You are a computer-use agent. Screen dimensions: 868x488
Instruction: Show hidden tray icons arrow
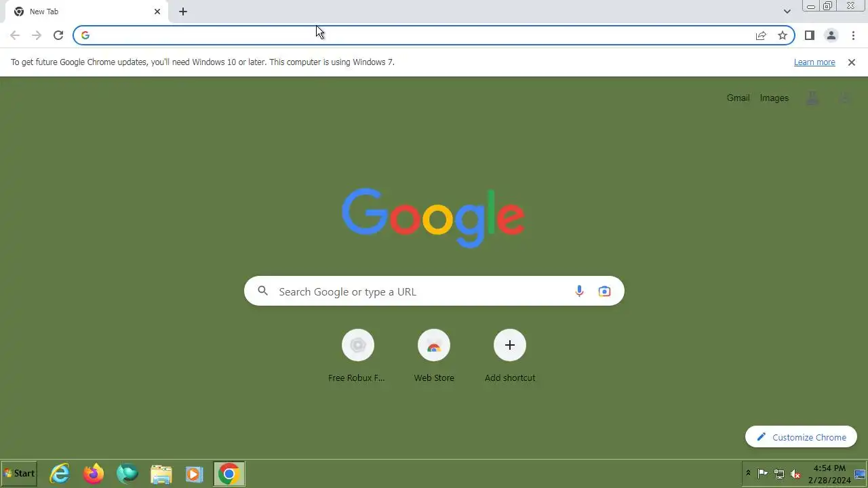click(748, 473)
